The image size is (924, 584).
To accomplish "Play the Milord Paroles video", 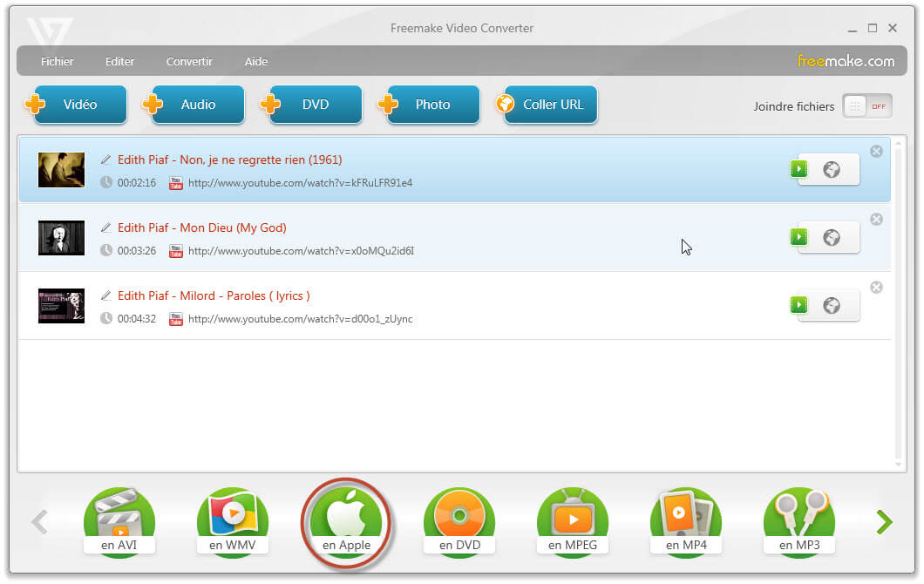I will click(799, 305).
